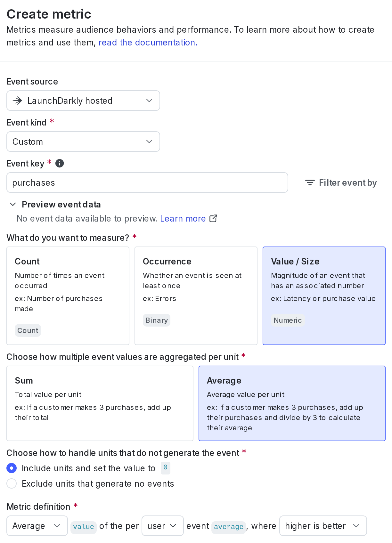
Task: Click the Event key info icon
Action: [x=60, y=163]
